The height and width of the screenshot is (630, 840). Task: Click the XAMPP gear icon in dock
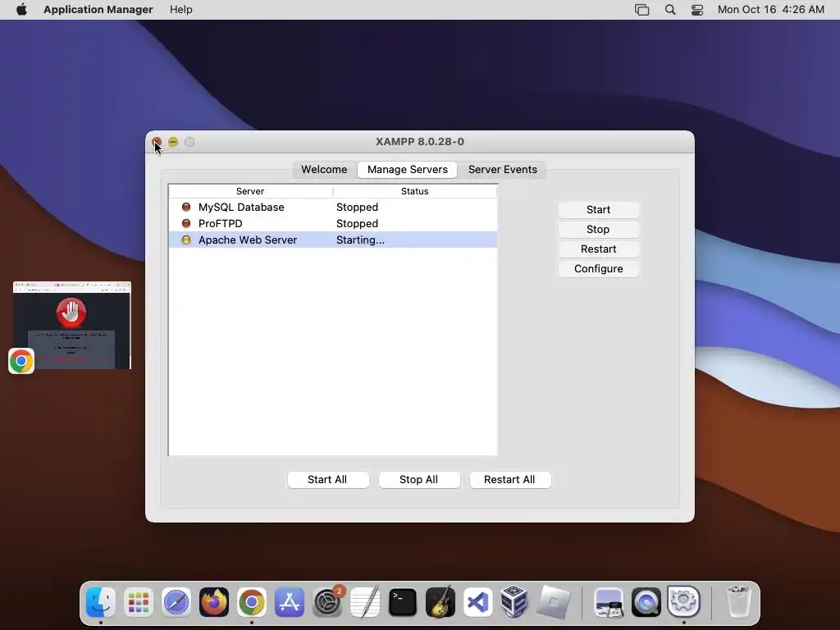[683, 602]
